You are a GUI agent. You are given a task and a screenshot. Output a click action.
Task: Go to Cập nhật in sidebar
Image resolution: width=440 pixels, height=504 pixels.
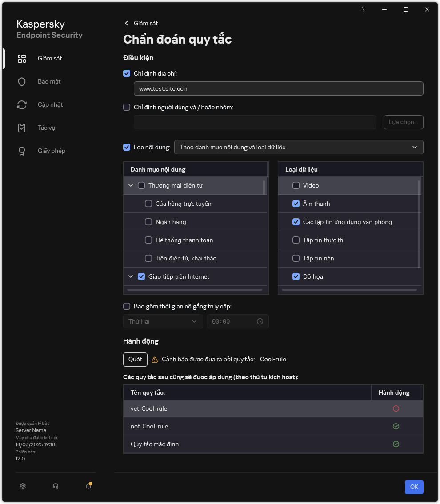50,104
